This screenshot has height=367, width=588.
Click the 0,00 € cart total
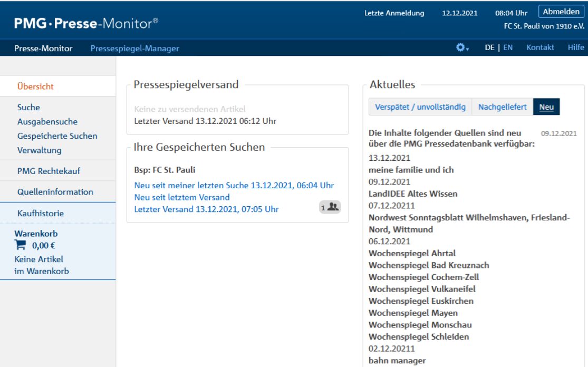(43, 246)
